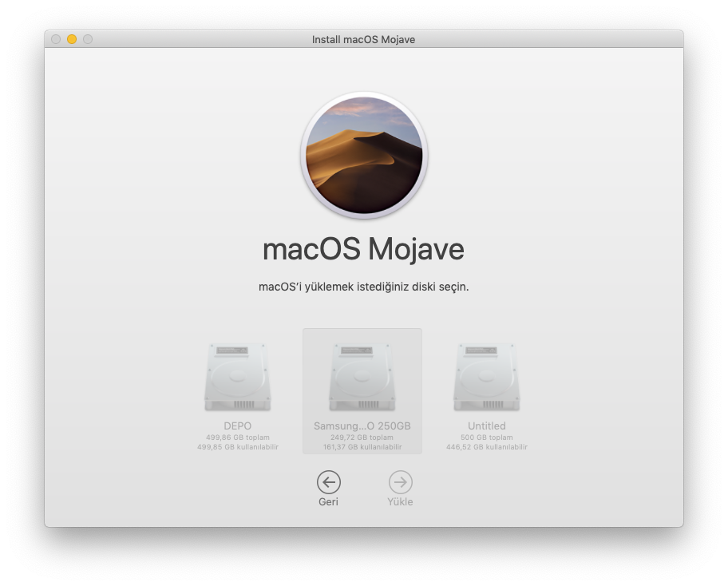Viewport: 728px width, 586px height.
Task: Click the disk selection instruction text
Action: click(363, 287)
